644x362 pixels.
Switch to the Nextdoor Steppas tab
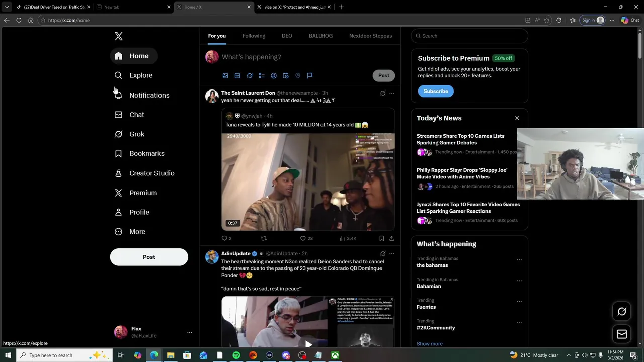(x=370, y=36)
